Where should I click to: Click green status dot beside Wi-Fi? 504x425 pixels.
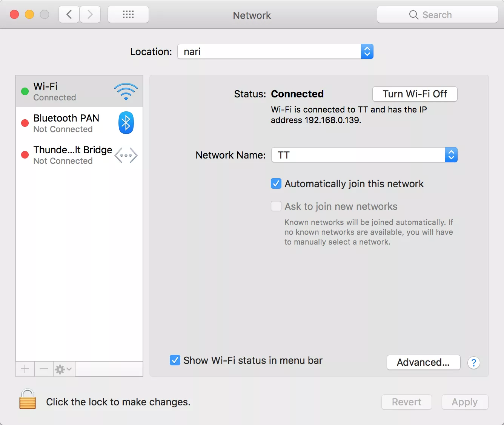(x=25, y=91)
